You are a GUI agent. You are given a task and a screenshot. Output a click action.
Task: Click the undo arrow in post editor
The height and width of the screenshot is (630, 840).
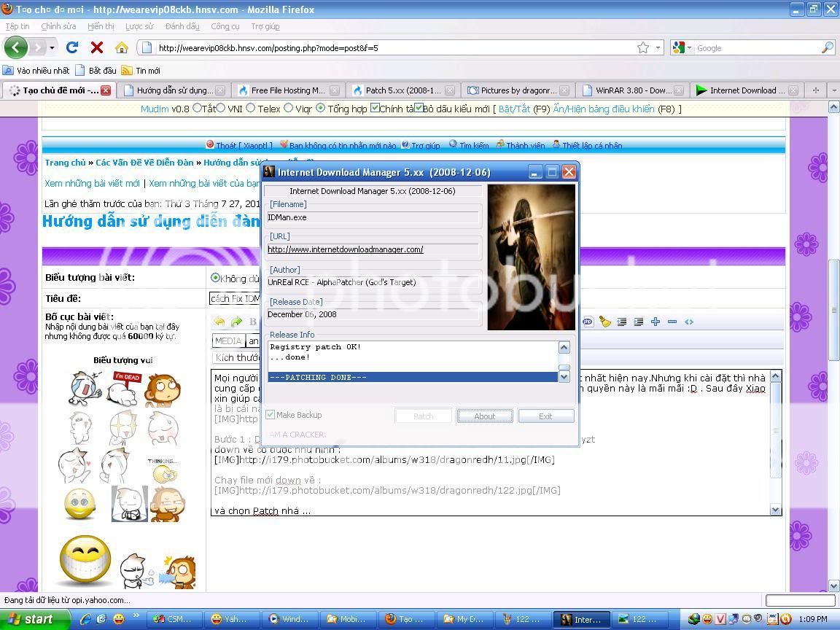point(219,322)
